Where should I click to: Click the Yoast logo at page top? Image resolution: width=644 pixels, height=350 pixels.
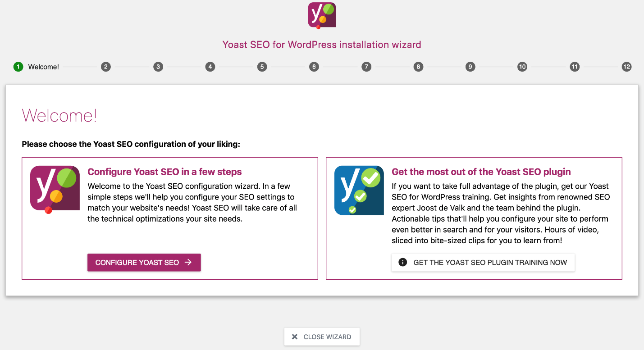322,16
